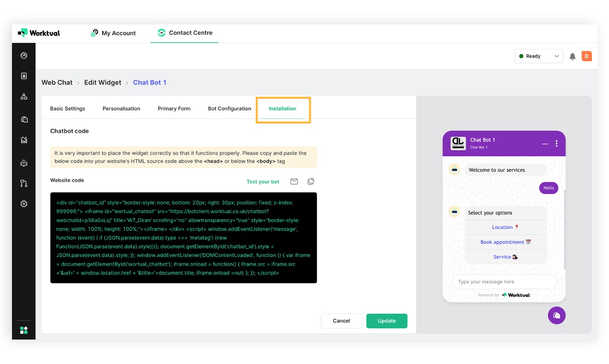
Task: Go to Web Chat breadcrumb
Action: [57, 82]
